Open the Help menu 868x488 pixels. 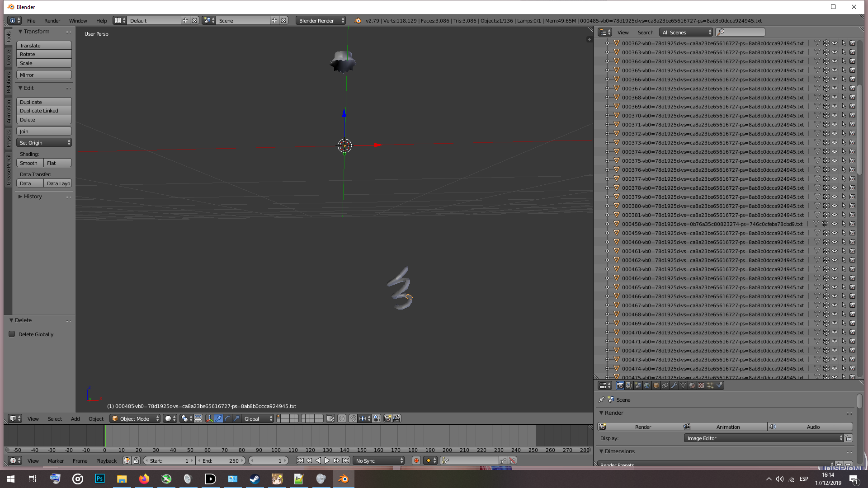[x=101, y=20]
